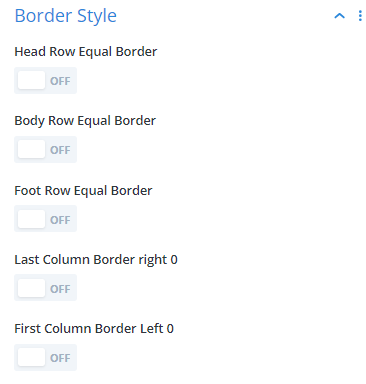Click OFF text under Last Column Border right
This screenshot has width=366, height=384.
60,289
